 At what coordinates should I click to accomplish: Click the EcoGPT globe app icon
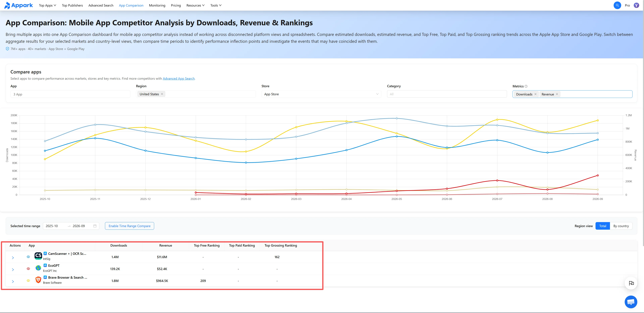coord(38,268)
